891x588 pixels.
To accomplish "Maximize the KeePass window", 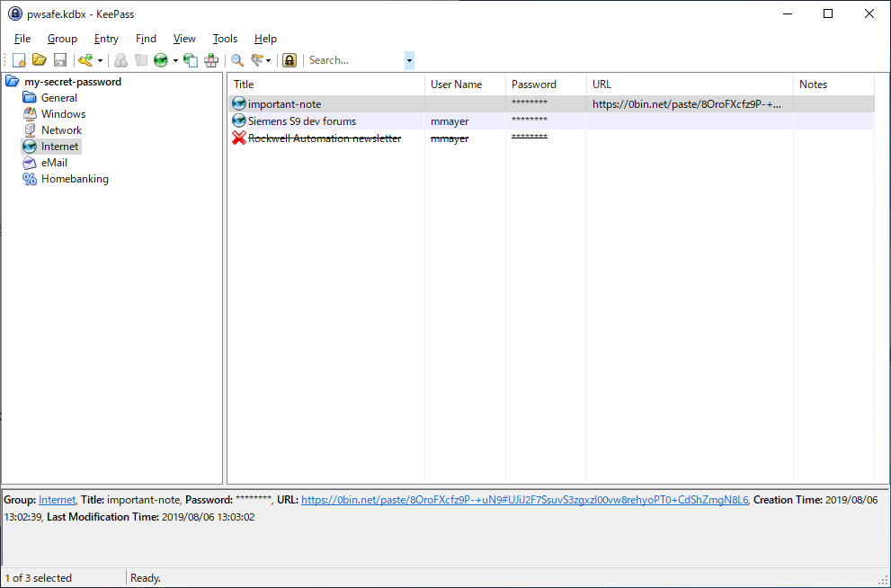I will [828, 13].
